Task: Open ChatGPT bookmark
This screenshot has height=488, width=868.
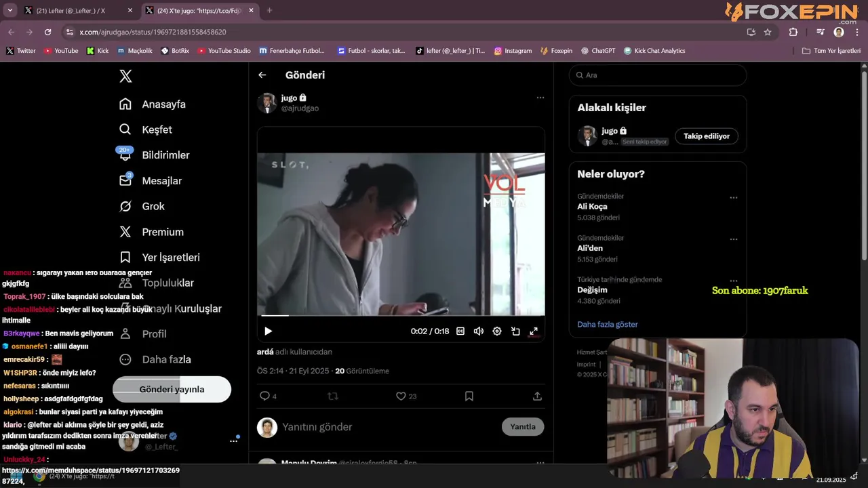Action: click(x=597, y=51)
